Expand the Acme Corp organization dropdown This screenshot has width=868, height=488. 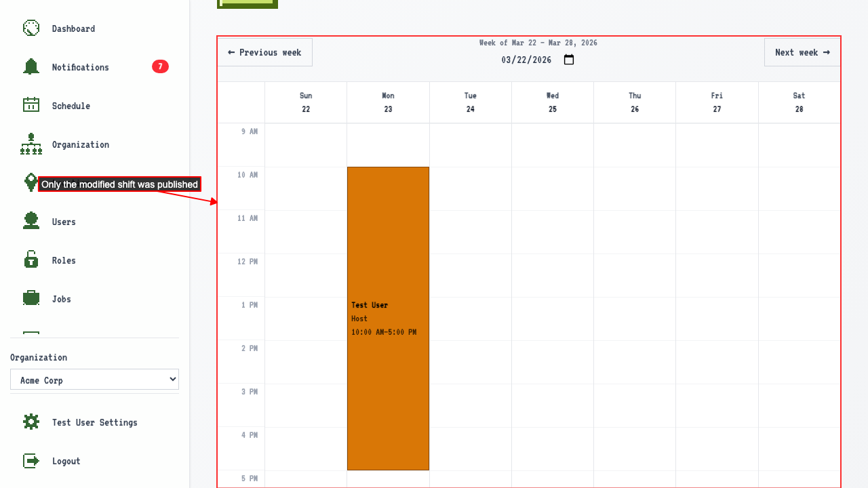coord(94,380)
